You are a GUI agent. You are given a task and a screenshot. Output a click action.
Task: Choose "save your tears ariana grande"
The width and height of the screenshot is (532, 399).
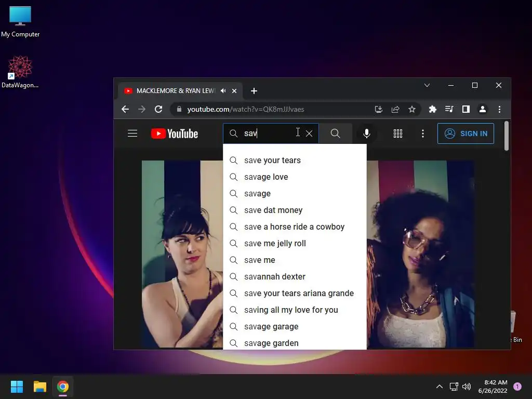pos(295,293)
